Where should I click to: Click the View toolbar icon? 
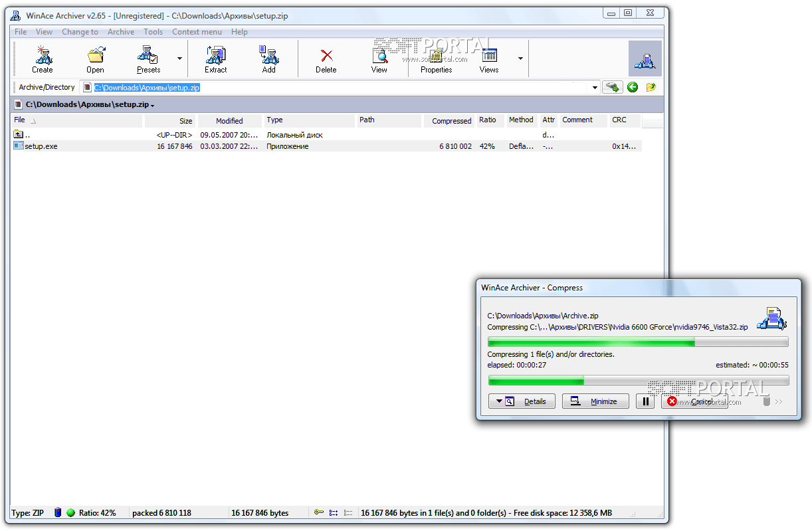click(x=379, y=55)
